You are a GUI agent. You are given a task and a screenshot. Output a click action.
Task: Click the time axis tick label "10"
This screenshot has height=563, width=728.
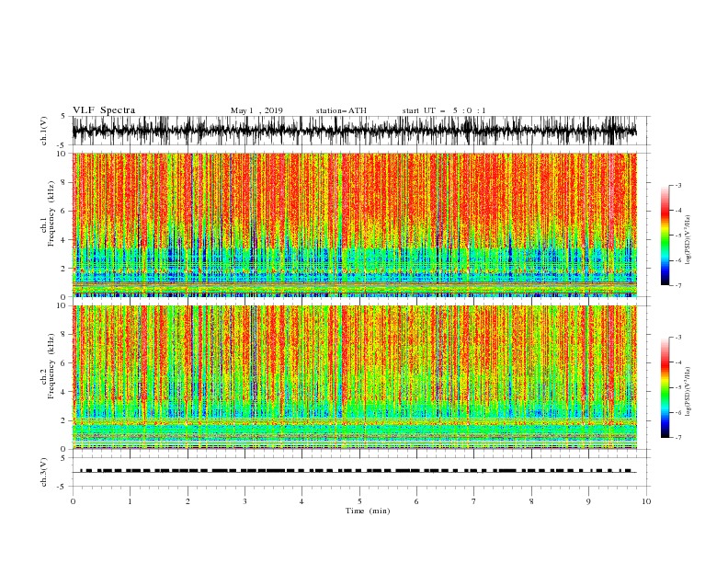point(646,501)
